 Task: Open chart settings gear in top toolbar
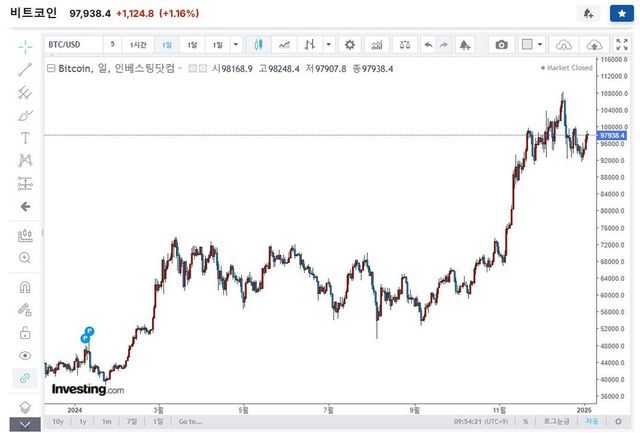[x=349, y=45]
